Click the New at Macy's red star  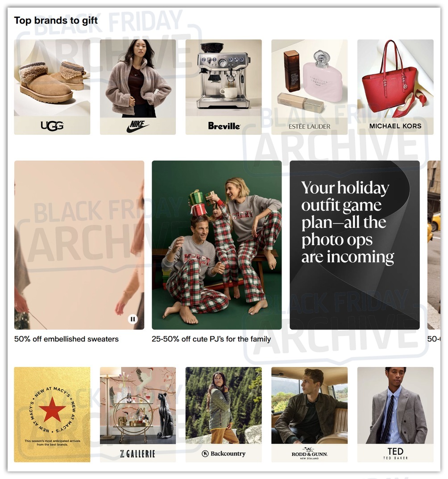tap(53, 409)
